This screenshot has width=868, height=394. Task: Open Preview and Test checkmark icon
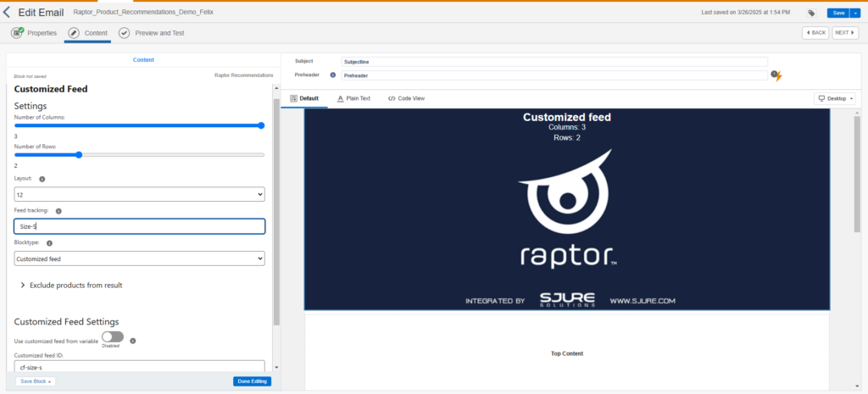[124, 33]
